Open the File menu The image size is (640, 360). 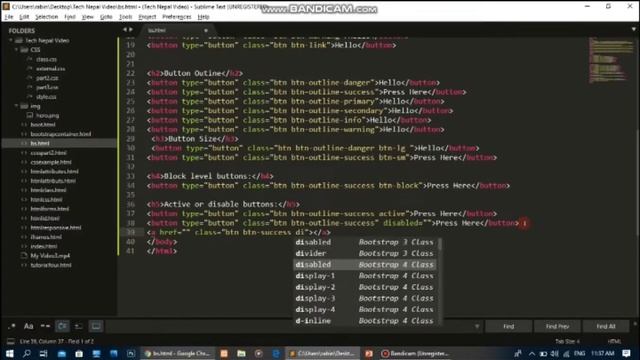click(x=9, y=17)
